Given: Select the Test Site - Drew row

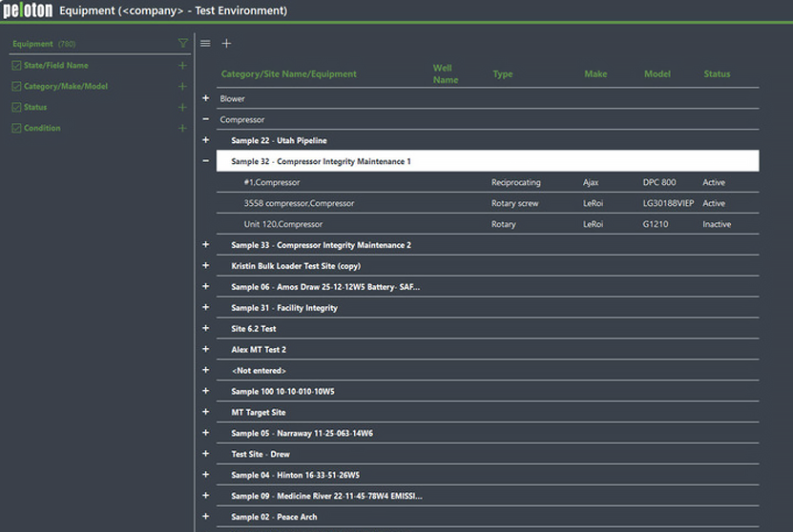Looking at the screenshot, I should pyautogui.click(x=261, y=455).
